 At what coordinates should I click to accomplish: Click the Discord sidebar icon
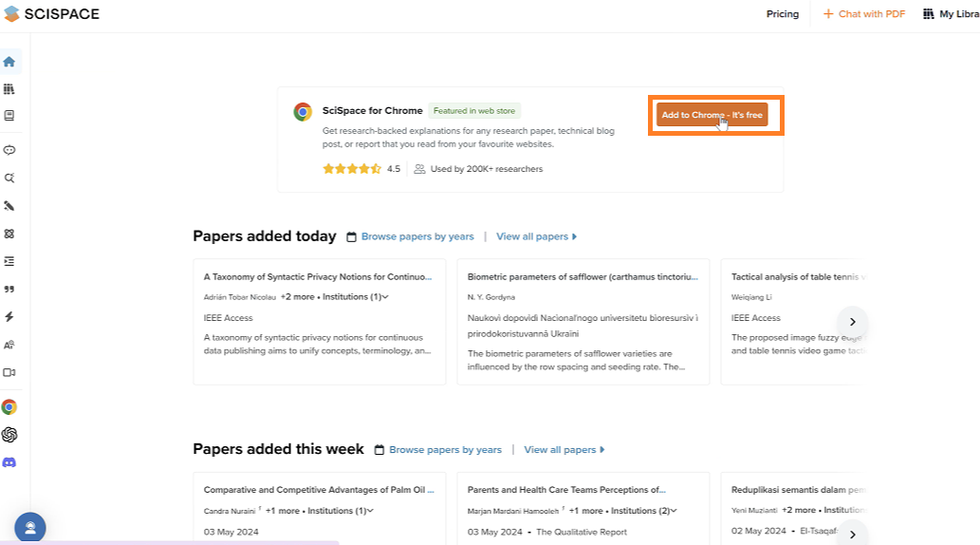tap(9, 462)
